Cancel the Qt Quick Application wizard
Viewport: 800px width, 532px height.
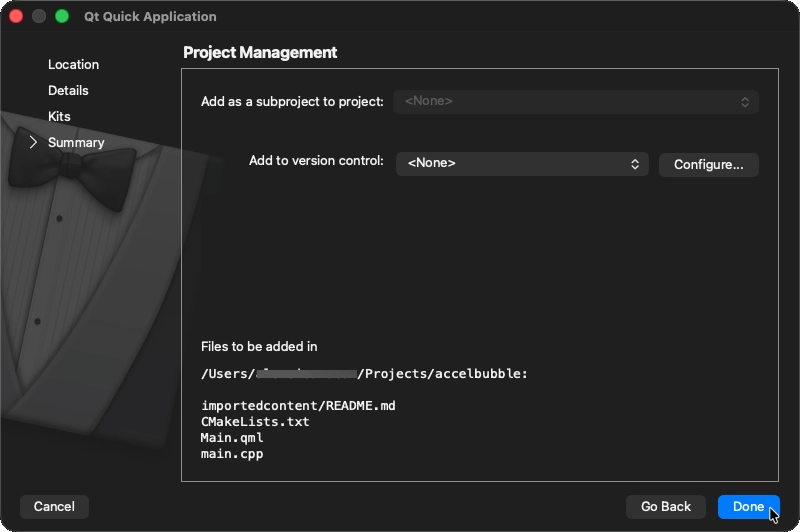54,506
